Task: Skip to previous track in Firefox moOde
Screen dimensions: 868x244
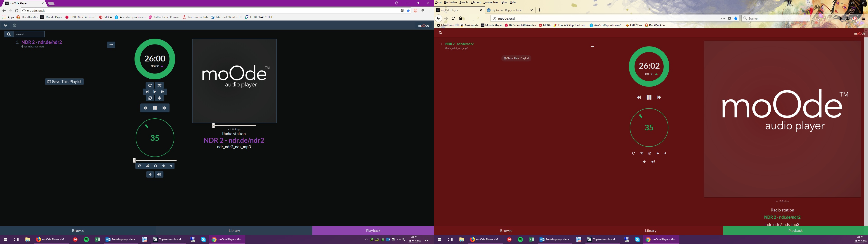Action: click(639, 97)
